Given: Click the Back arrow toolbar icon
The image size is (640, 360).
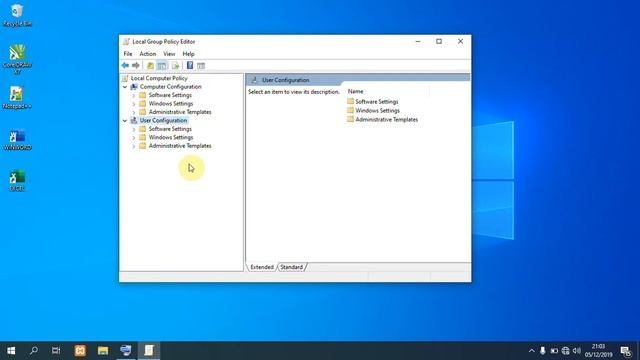Looking at the screenshot, I should coord(125,66).
